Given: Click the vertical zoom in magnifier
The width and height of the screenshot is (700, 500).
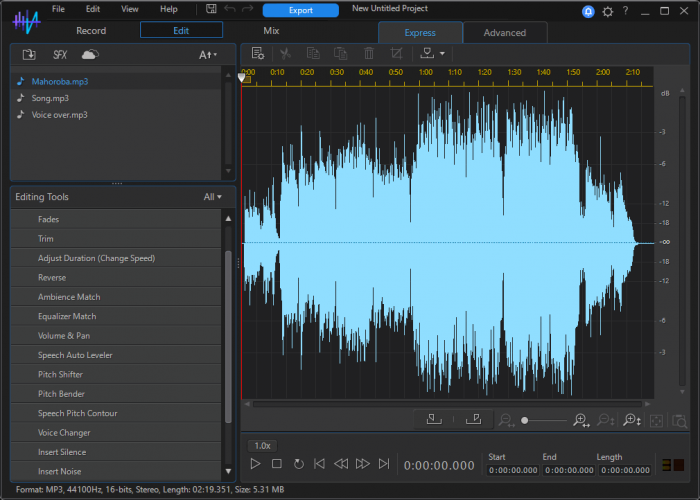Looking at the screenshot, I should 632,421.
